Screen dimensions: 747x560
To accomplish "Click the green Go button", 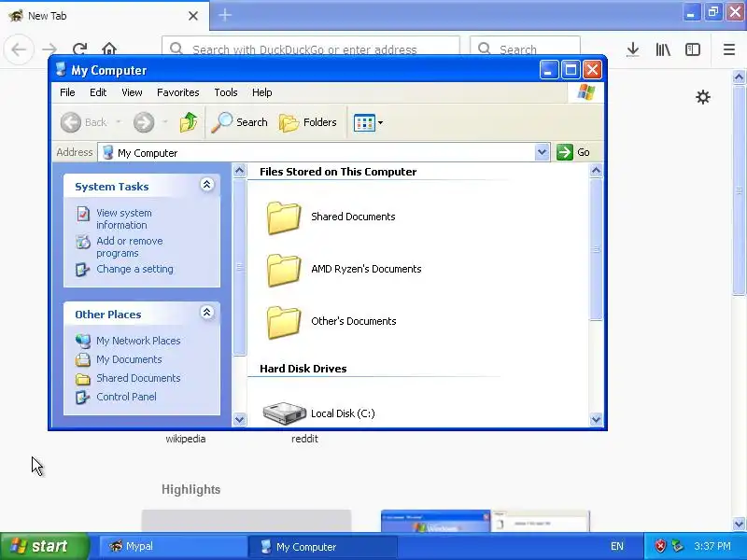I will [x=573, y=152].
